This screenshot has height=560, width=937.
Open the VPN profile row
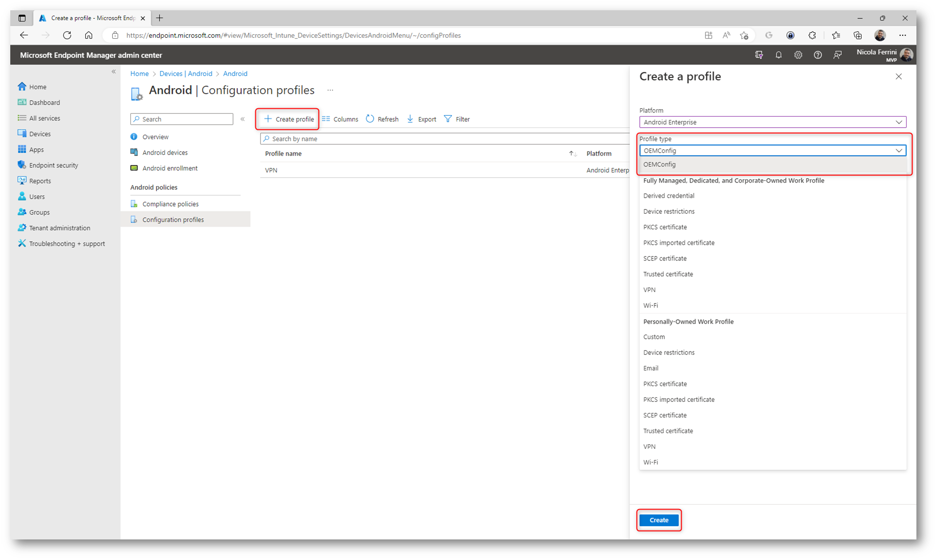pyautogui.click(x=445, y=170)
